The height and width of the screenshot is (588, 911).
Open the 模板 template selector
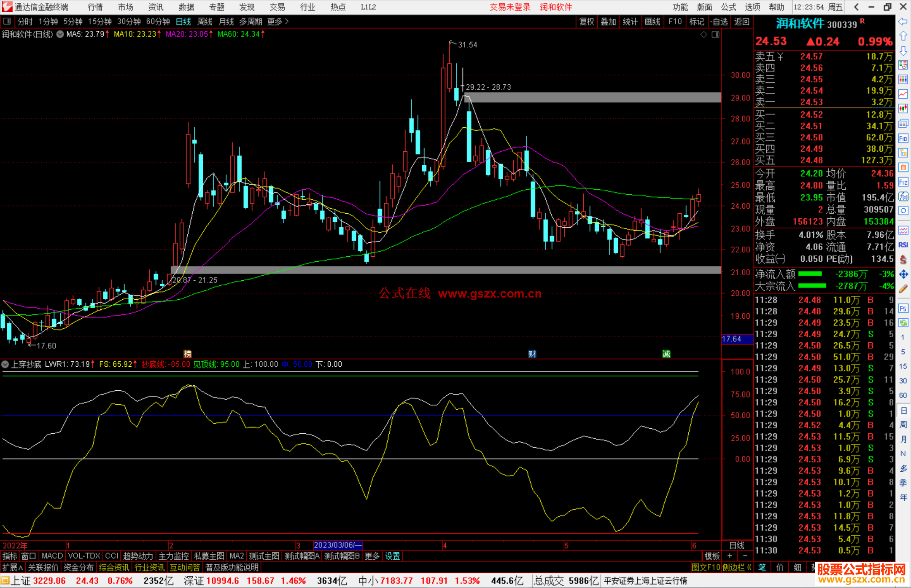(x=712, y=556)
